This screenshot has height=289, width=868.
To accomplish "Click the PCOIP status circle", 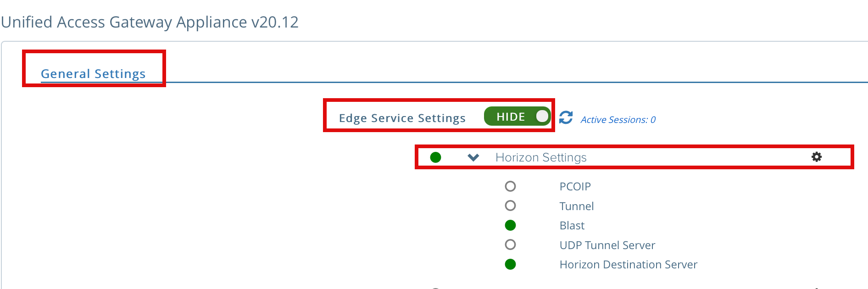I will [x=510, y=186].
